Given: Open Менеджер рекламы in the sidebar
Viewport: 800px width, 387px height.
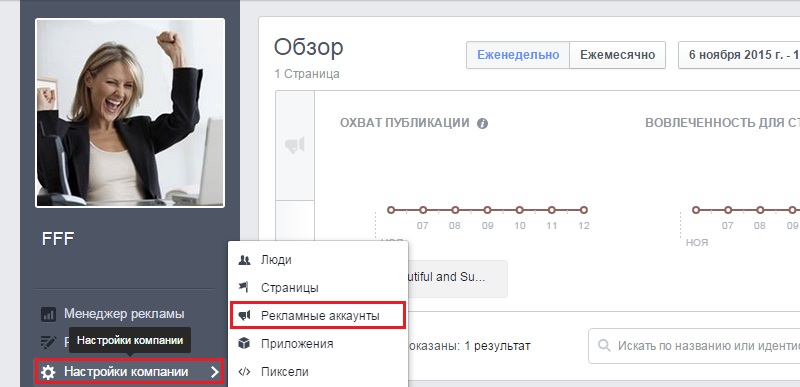Looking at the screenshot, I should pyautogui.click(x=124, y=314).
